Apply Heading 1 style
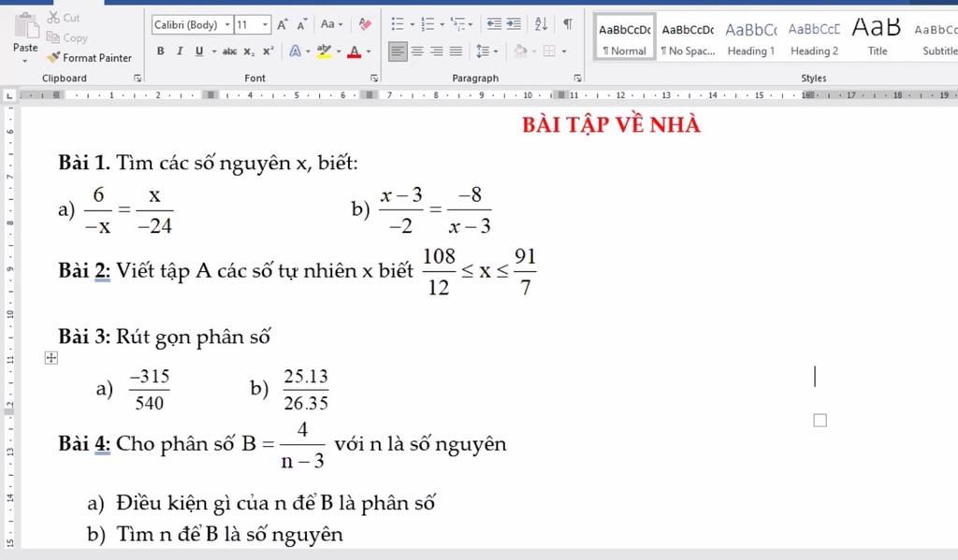This screenshot has height=560, width=958. (x=751, y=36)
